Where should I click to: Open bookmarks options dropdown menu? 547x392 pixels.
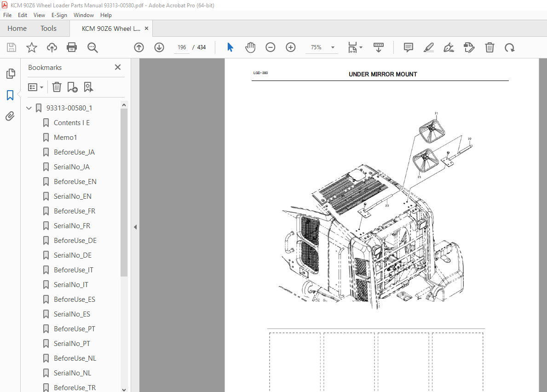click(35, 87)
